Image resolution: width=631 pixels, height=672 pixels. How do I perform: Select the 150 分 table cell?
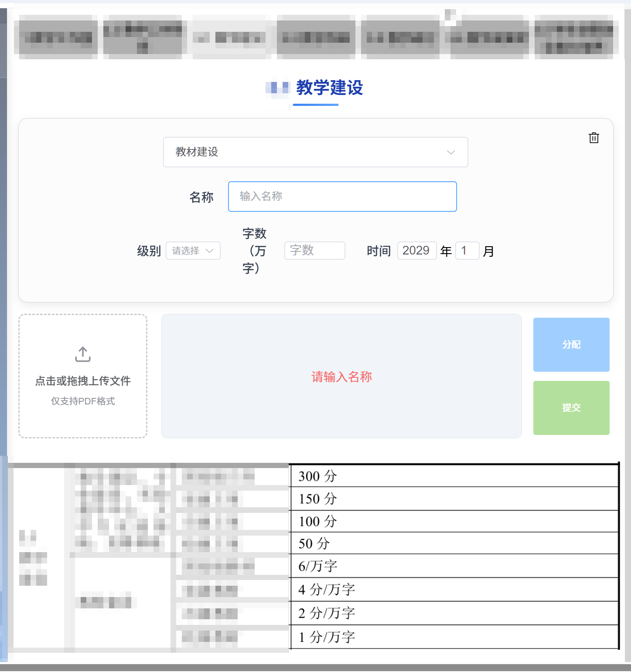454,499
